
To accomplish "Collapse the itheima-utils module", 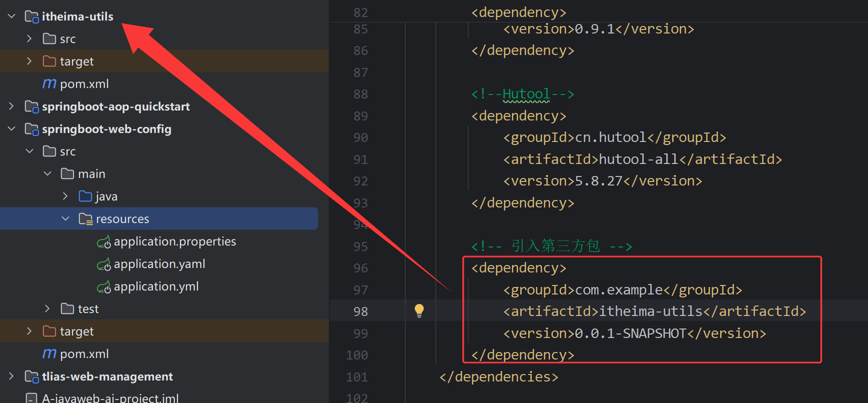I will tap(11, 16).
